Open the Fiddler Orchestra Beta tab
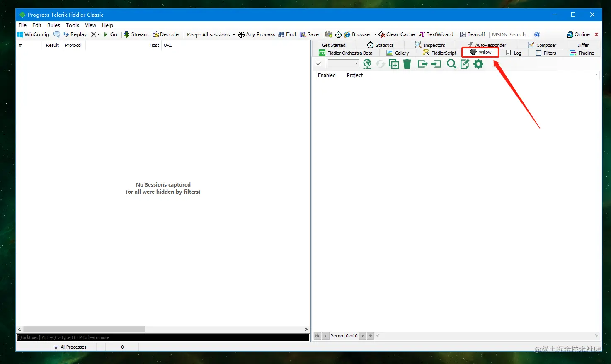Viewport: 611px width, 364px height. (x=346, y=53)
